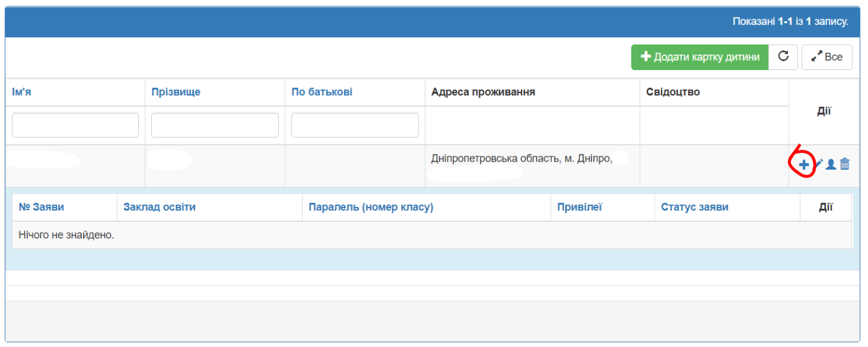
Task: Sort by 'Прізвище' column header
Action: coord(176,92)
